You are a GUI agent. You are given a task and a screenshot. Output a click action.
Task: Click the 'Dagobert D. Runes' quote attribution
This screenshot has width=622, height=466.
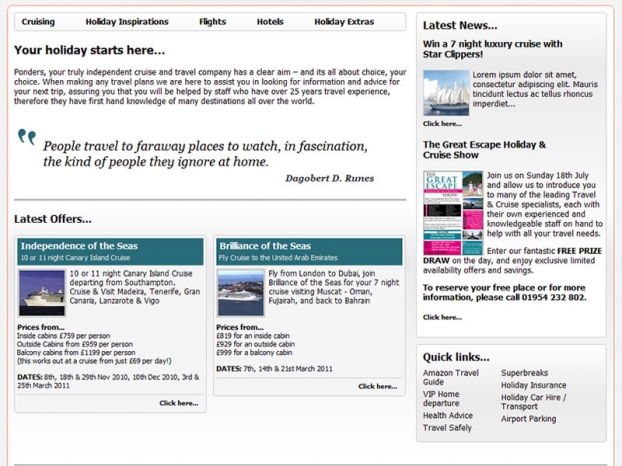[x=330, y=178]
